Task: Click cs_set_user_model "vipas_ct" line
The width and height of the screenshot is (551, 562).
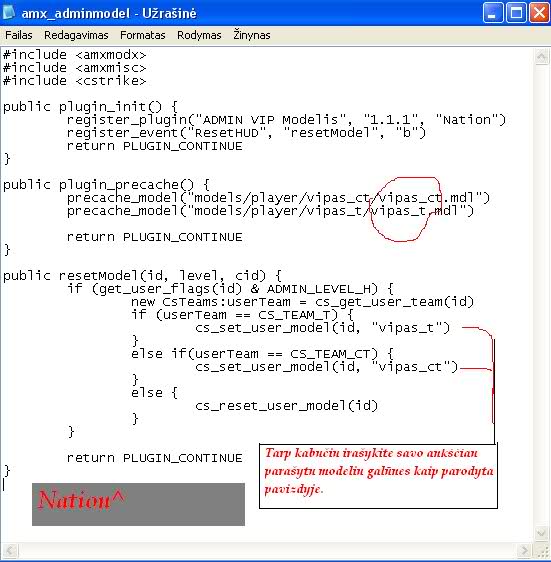Action: tap(326, 367)
